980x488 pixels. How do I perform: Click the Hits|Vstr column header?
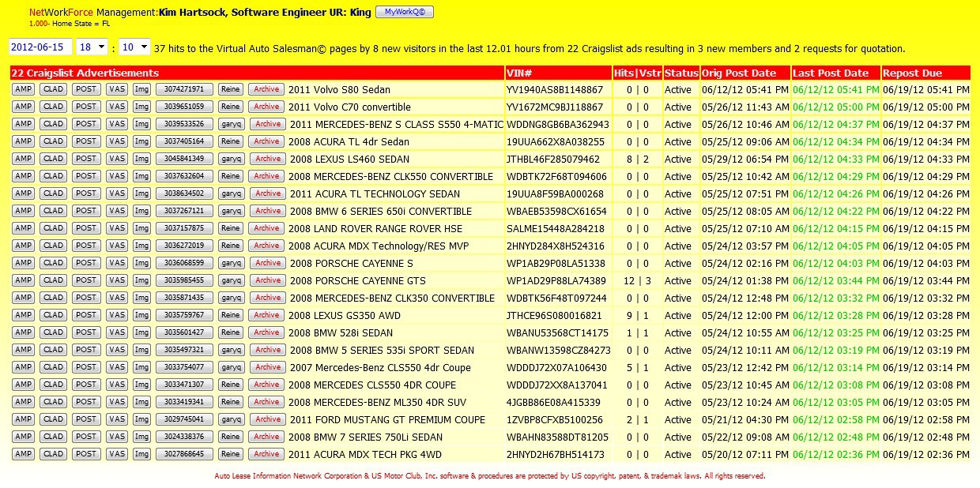pyautogui.click(x=638, y=73)
